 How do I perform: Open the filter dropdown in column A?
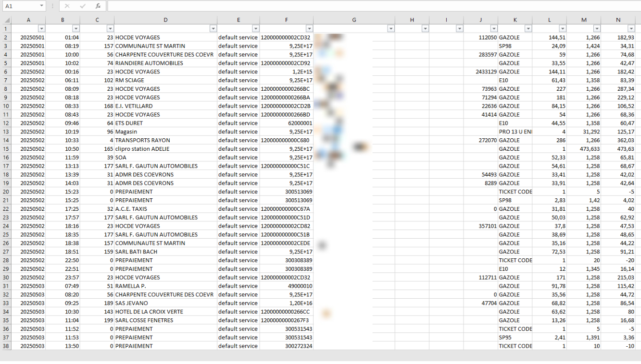pos(41,29)
